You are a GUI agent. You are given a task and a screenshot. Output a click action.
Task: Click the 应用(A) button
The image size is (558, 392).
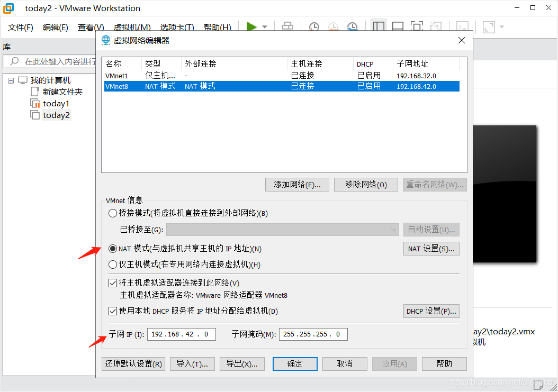pos(394,364)
